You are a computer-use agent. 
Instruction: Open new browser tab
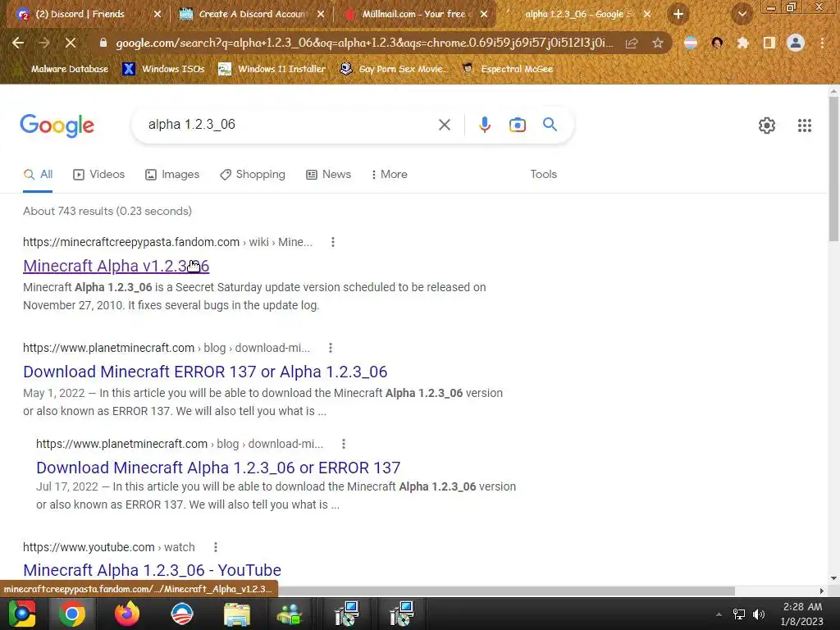click(x=678, y=14)
